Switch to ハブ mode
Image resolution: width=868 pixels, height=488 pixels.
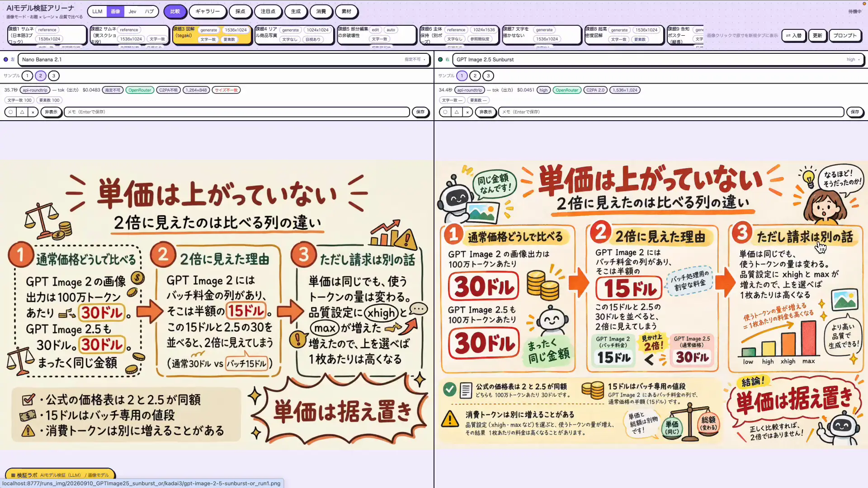coord(149,11)
